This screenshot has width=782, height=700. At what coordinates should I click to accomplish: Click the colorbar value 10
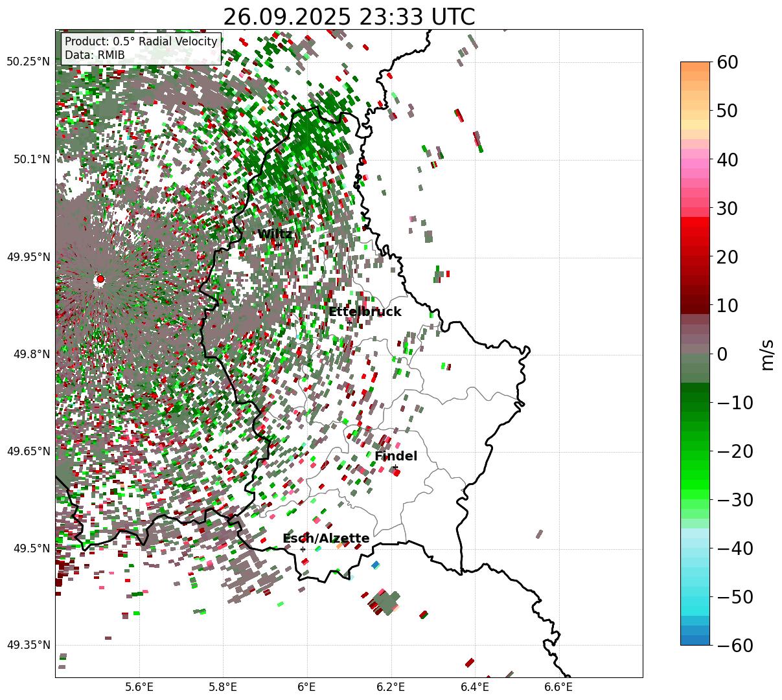point(728,305)
